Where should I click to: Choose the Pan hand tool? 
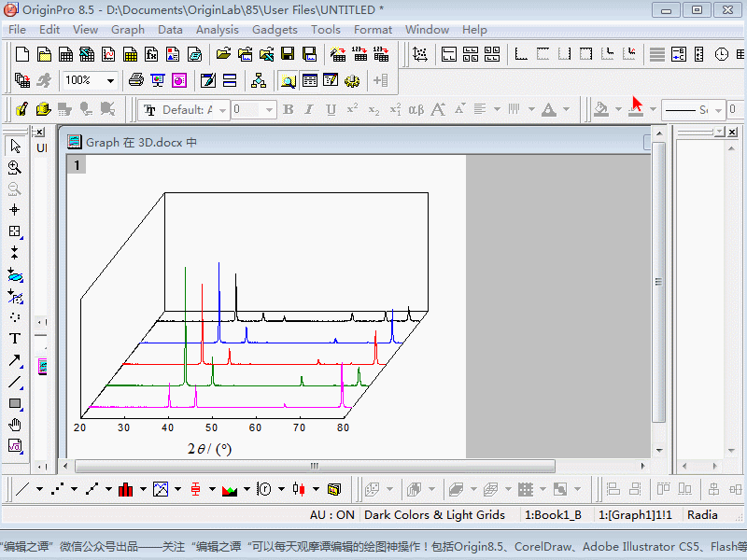point(15,425)
